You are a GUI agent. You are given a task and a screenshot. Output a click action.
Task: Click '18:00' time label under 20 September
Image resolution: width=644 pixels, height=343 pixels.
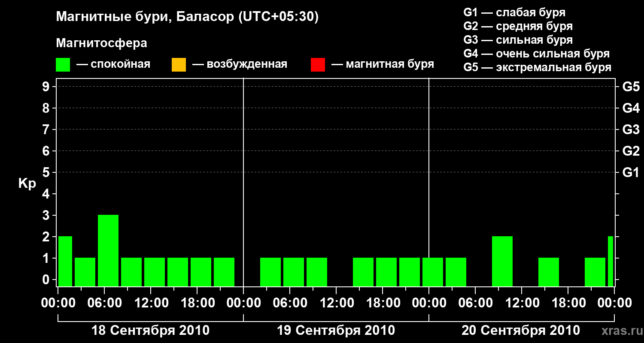coord(568,303)
